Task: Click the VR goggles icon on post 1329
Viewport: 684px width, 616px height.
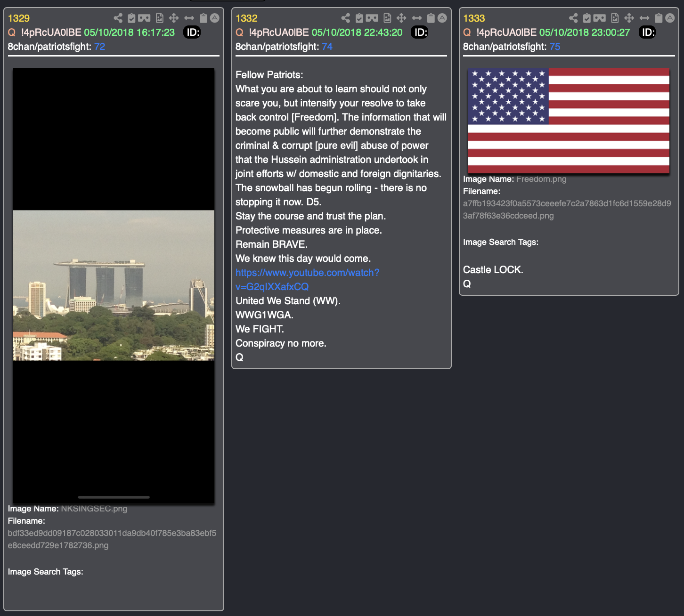Action: (144, 18)
